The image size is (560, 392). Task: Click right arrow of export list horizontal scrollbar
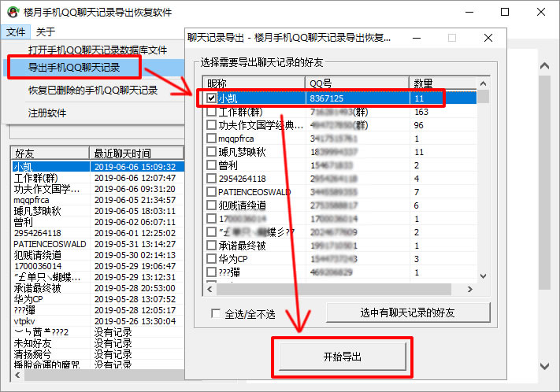(470, 289)
